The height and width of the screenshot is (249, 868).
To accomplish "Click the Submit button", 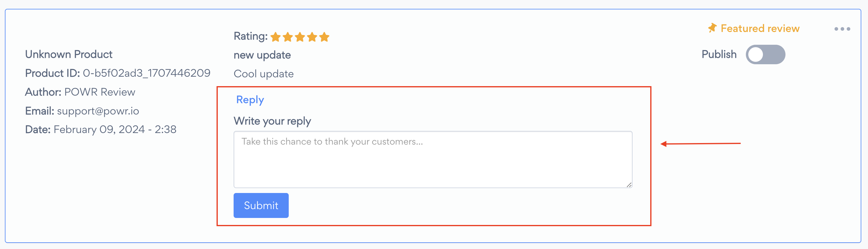I will click(x=261, y=205).
